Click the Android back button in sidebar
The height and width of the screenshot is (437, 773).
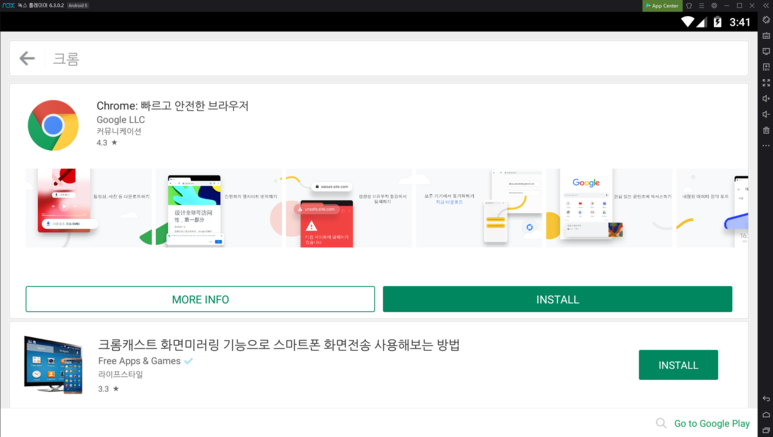pos(766,399)
